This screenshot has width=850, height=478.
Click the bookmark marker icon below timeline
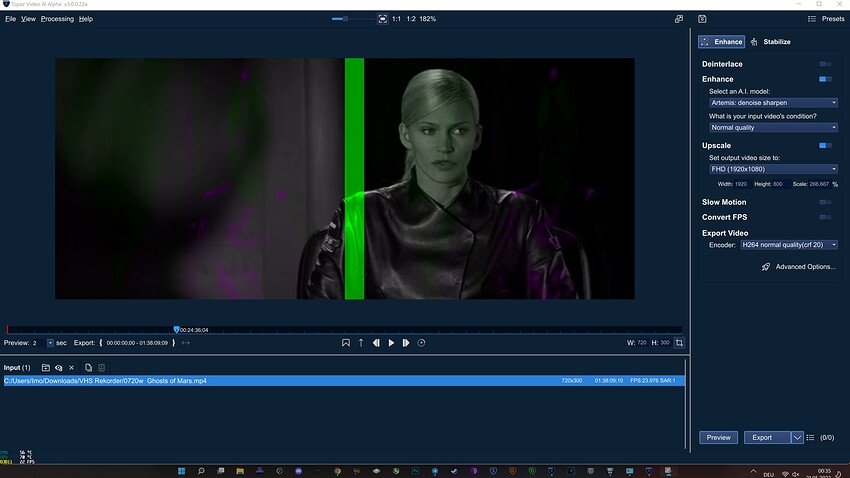tap(346, 343)
